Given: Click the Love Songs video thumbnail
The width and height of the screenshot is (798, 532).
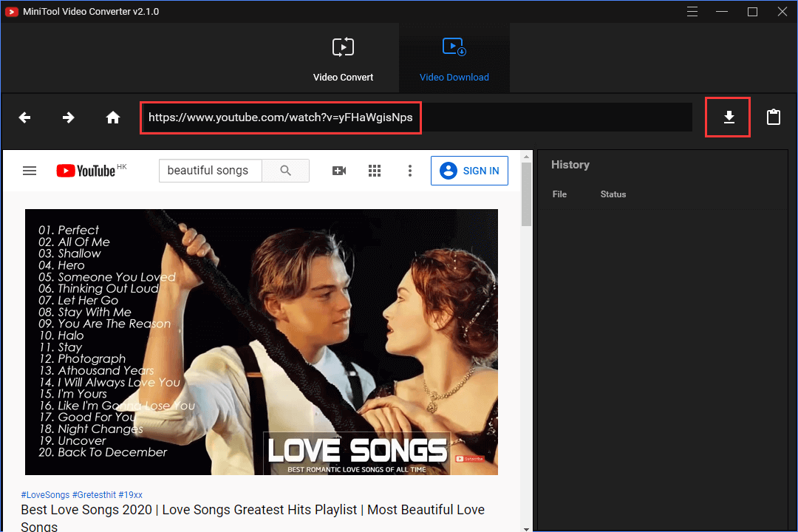Looking at the screenshot, I should [x=262, y=341].
